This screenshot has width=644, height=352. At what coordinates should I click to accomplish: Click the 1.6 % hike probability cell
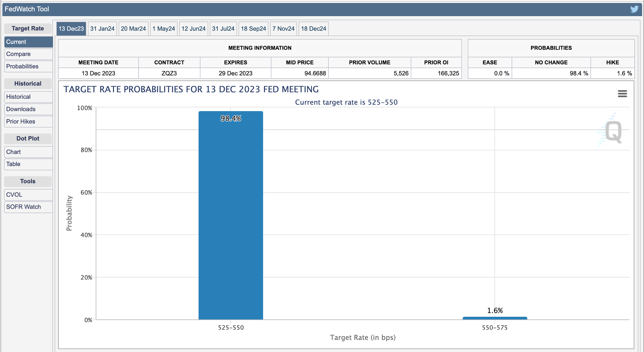pyautogui.click(x=612, y=73)
